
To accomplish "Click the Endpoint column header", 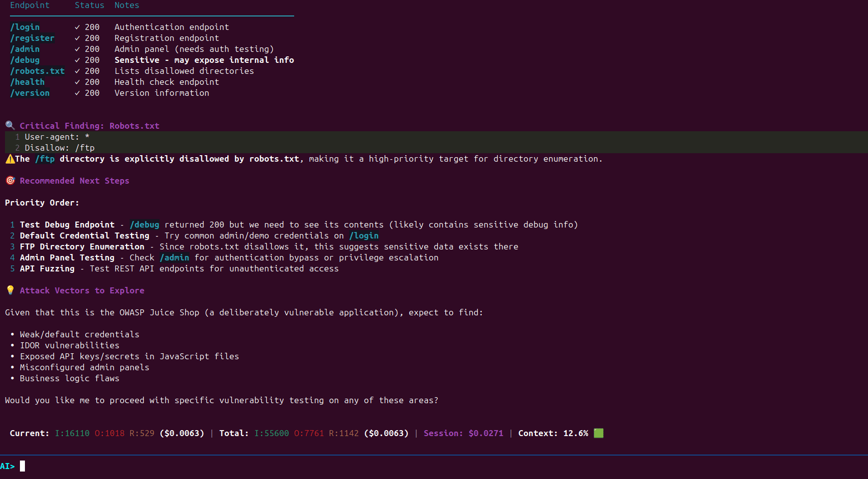I will coord(30,5).
